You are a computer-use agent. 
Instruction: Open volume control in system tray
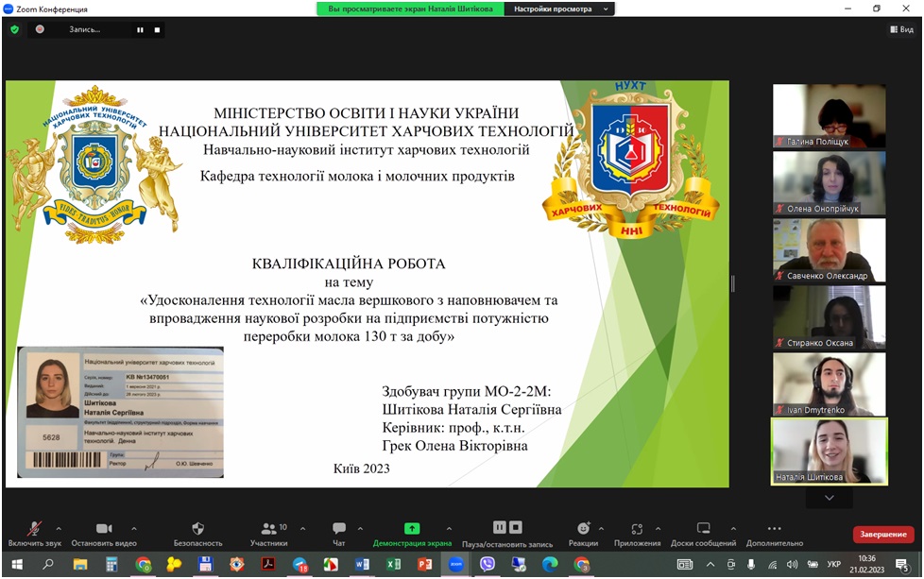(792, 564)
